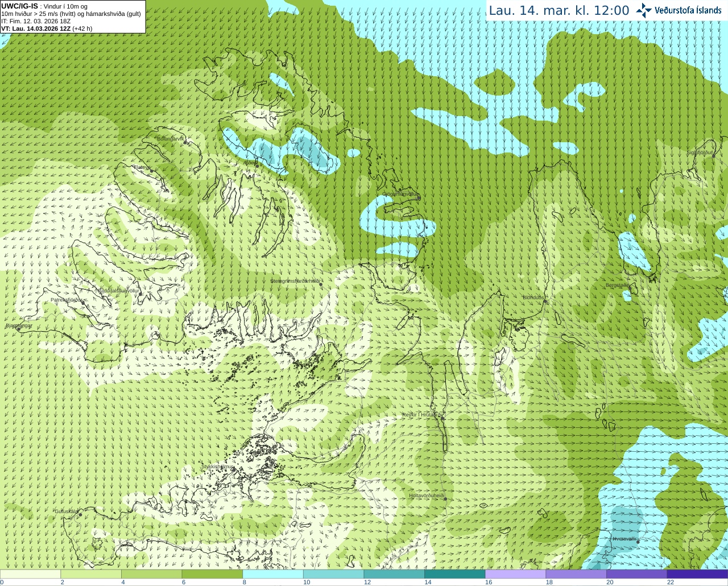Select the 6–8 m/s dark green legend swatch
Image resolution: width=728 pixels, height=586 pixels.
click(x=212, y=574)
